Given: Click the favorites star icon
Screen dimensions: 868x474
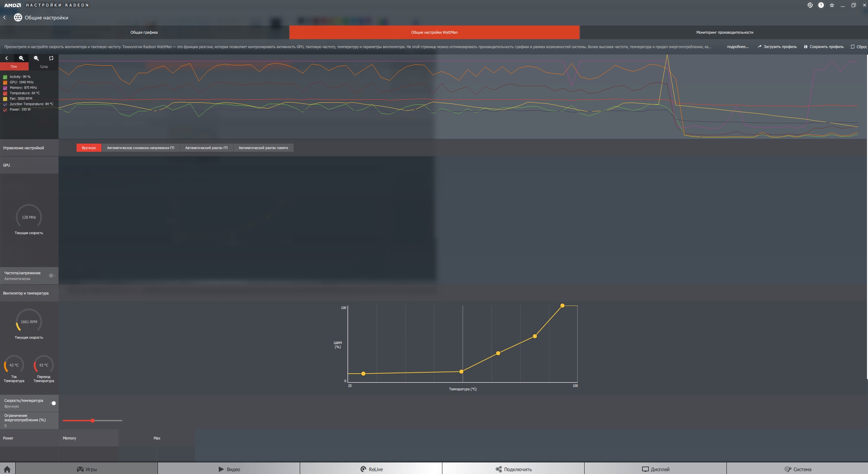Looking at the screenshot, I should (832, 5).
